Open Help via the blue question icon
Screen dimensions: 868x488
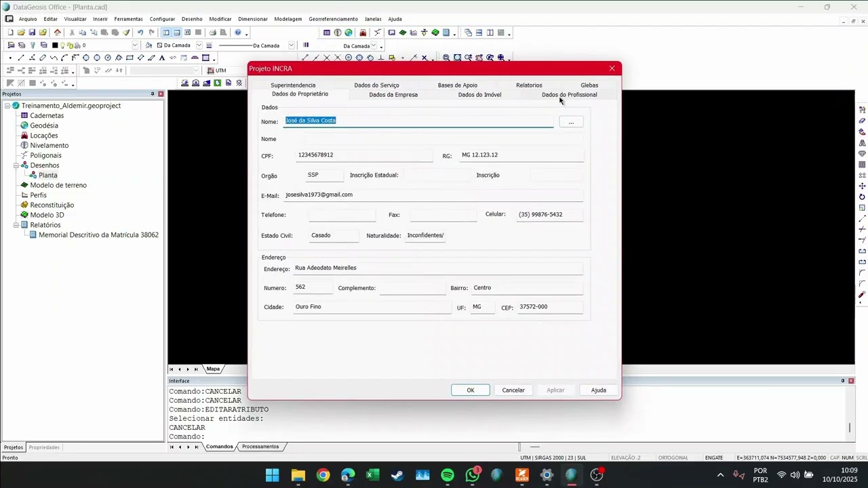tap(238, 33)
